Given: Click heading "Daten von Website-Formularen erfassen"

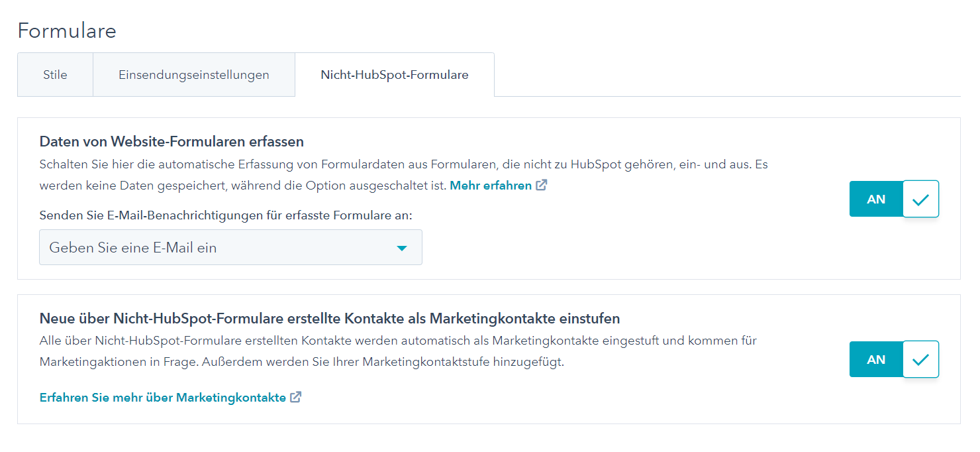Looking at the screenshot, I should pos(171,141).
